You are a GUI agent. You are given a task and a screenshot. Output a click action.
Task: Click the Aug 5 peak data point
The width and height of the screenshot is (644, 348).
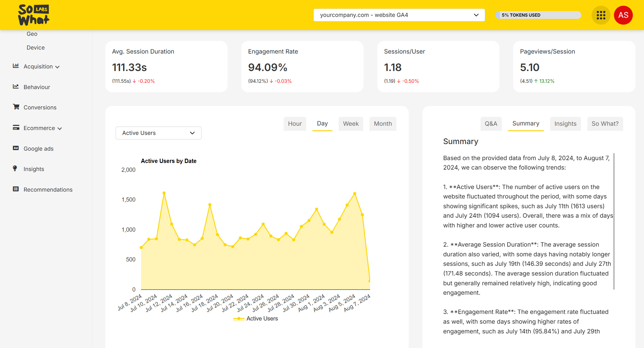click(355, 194)
